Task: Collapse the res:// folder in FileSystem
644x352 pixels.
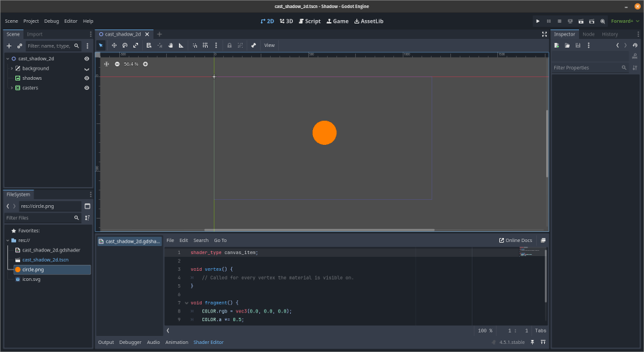Action: click(x=7, y=240)
